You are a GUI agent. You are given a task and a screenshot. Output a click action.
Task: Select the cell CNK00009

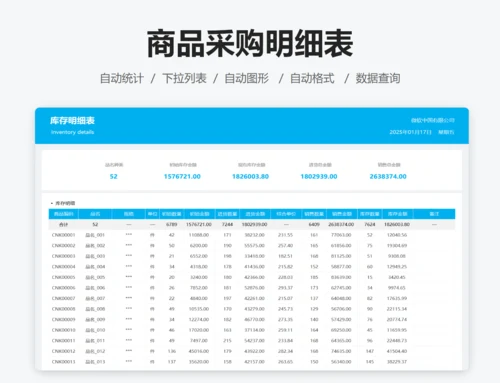click(x=63, y=319)
